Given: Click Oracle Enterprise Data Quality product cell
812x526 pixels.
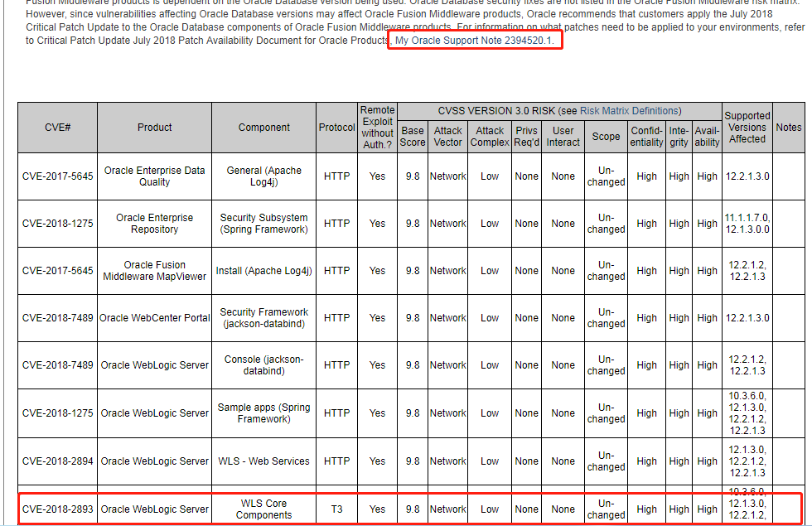Looking at the screenshot, I should pyautogui.click(x=154, y=176).
